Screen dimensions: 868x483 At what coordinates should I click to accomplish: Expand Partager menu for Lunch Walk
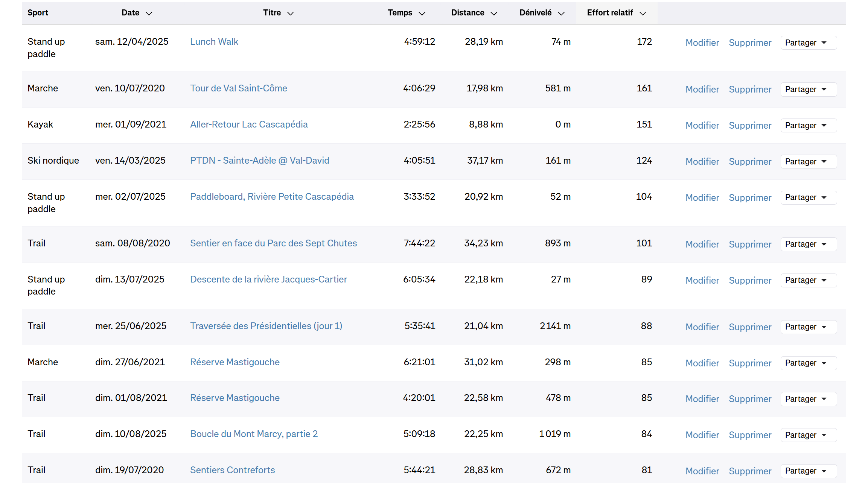(x=808, y=43)
